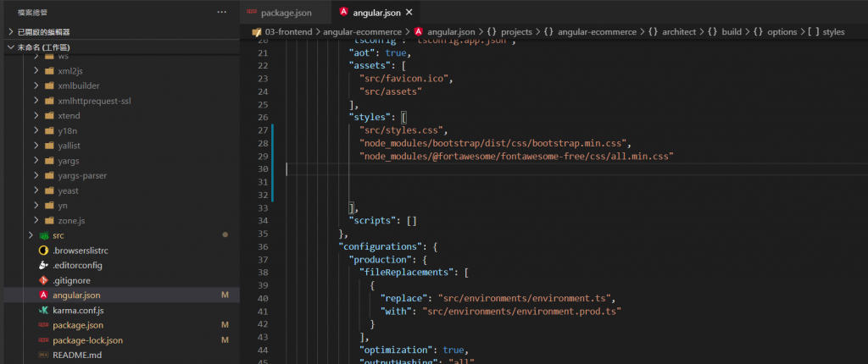Expand the src folder
Image resolution: width=868 pixels, height=364 pixels.
[31, 235]
